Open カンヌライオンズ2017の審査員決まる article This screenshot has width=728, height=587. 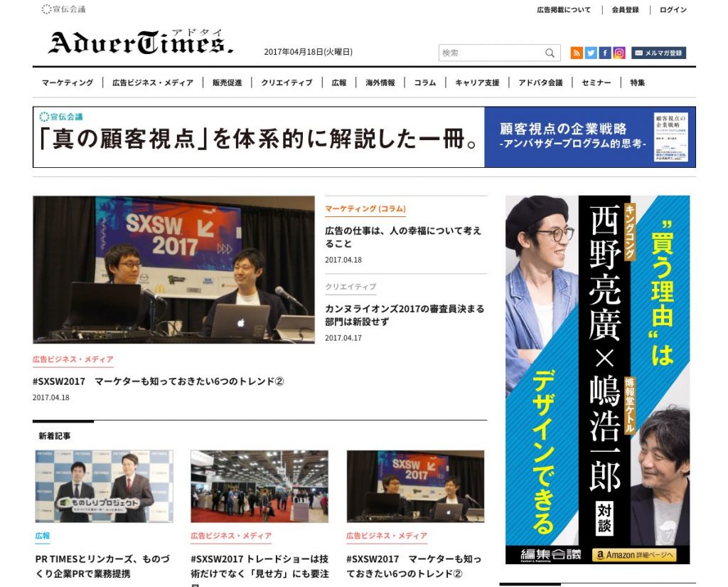pos(405,315)
